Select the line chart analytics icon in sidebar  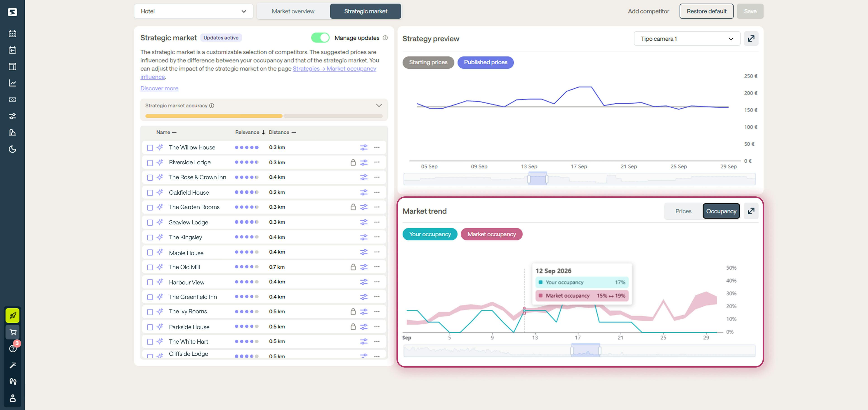tap(12, 83)
